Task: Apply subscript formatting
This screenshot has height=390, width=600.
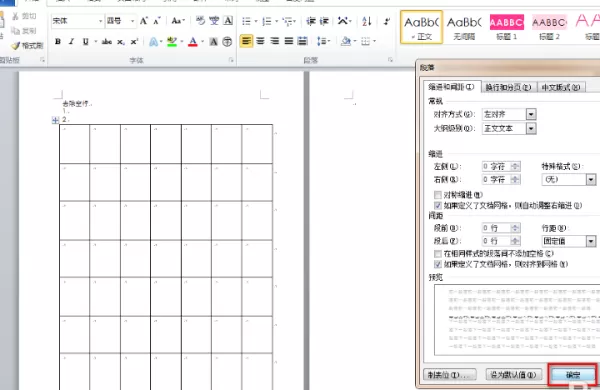Action: 121,42
